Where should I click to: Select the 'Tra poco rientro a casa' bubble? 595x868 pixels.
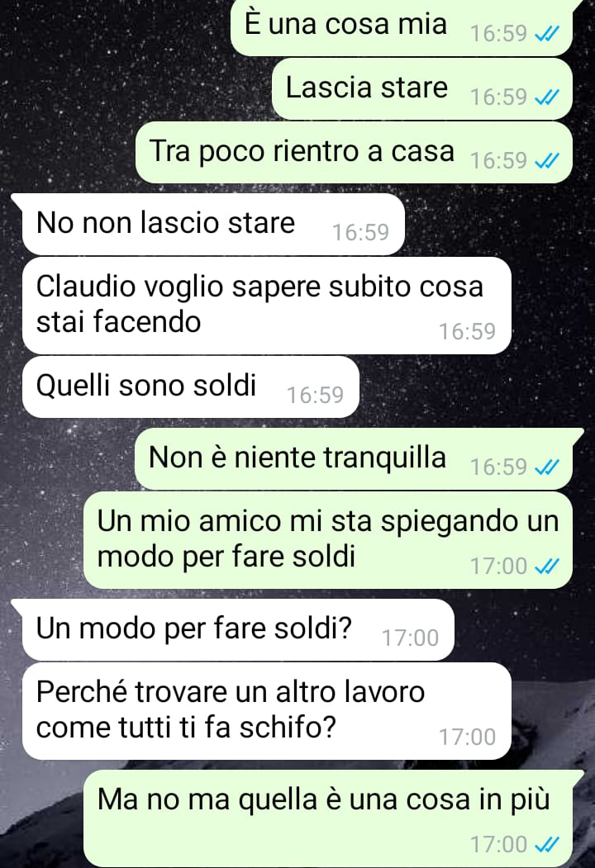[354, 152]
